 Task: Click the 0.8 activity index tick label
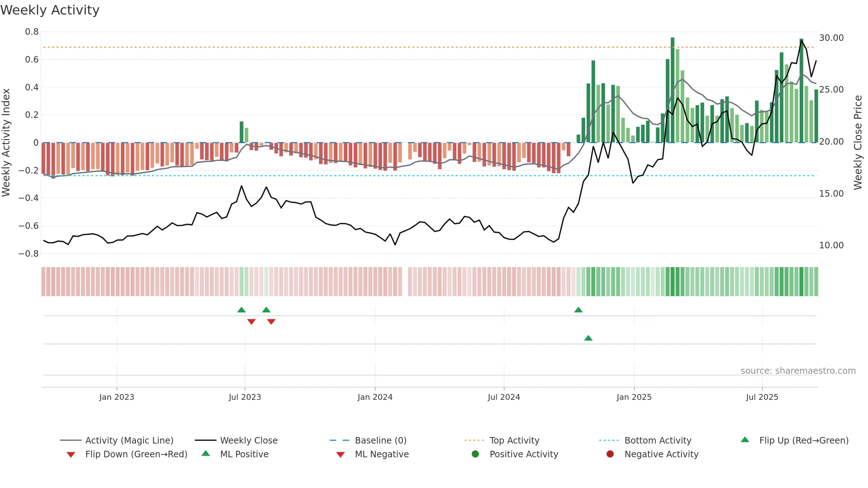pyautogui.click(x=32, y=32)
